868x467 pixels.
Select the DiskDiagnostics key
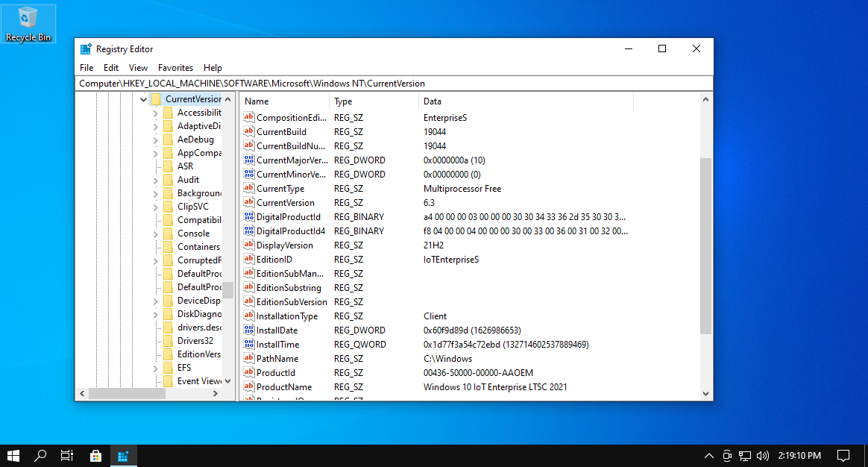click(199, 314)
